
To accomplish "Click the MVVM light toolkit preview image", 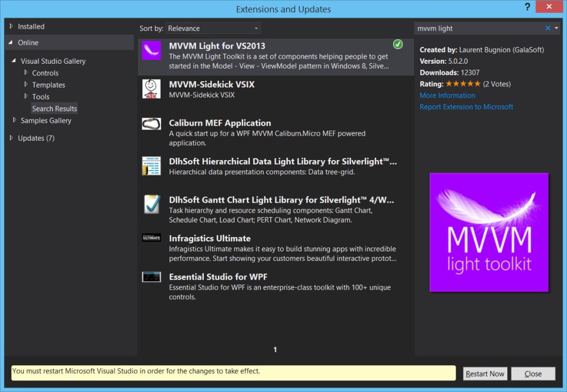I will pyautogui.click(x=488, y=233).
